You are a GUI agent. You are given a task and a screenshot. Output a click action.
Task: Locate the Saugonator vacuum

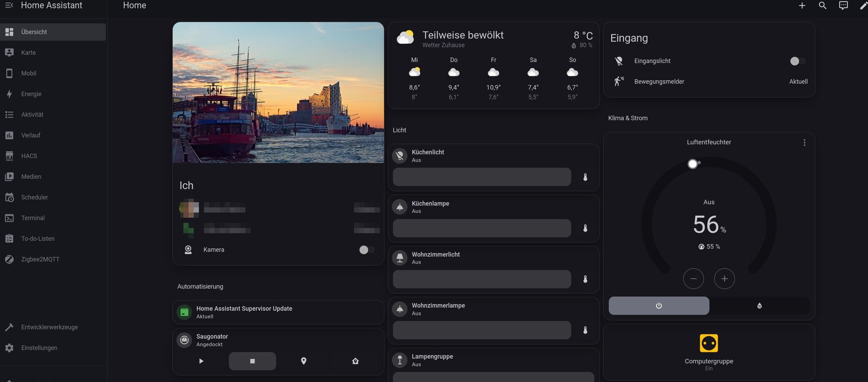pyautogui.click(x=304, y=361)
